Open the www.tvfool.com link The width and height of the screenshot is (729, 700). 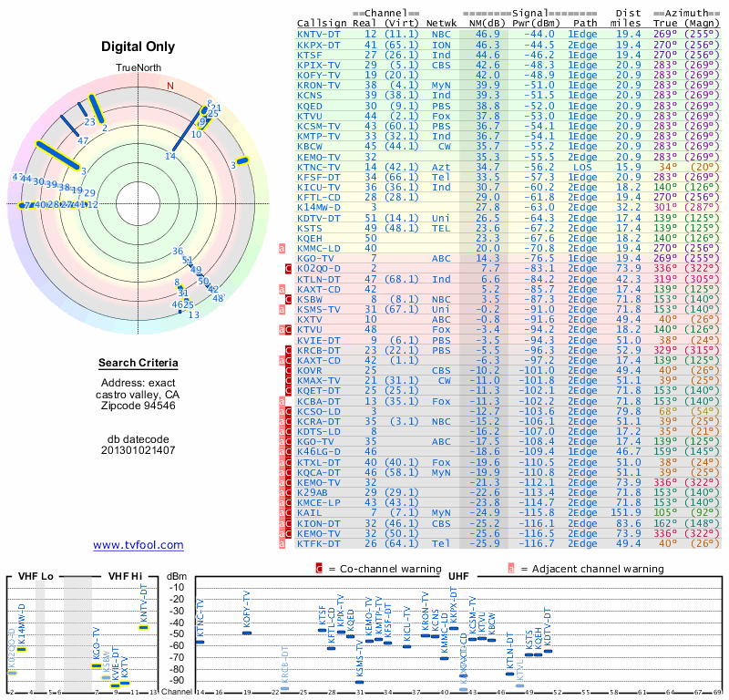[139, 545]
